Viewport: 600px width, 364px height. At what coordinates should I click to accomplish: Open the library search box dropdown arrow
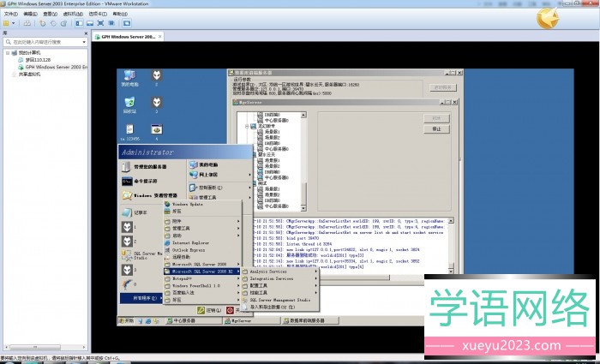point(83,40)
